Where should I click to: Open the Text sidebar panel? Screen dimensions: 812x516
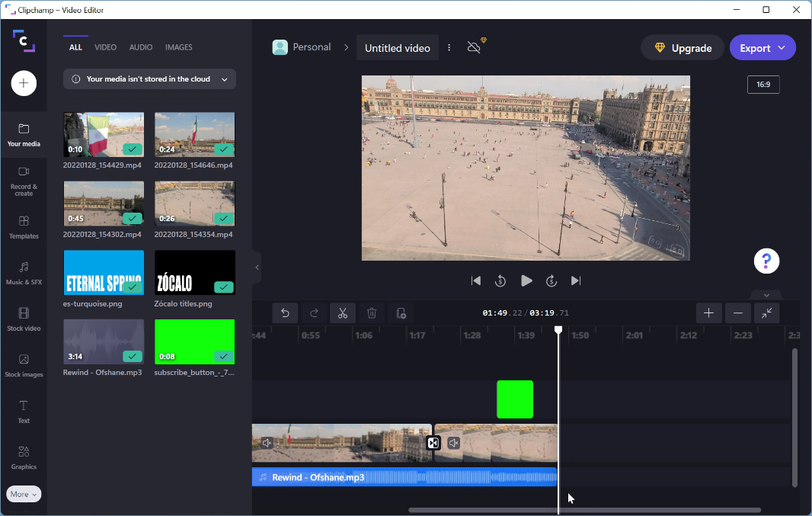[x=24, y=411]
